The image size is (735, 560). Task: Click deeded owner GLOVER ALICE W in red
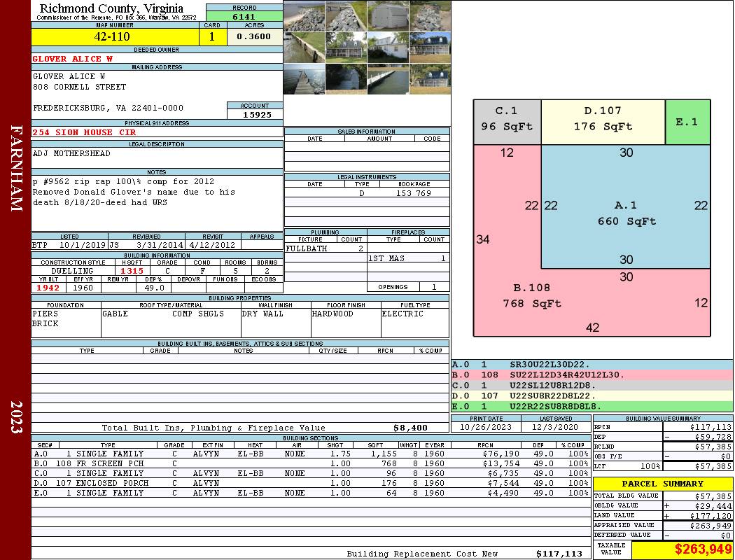click(73, 59)
